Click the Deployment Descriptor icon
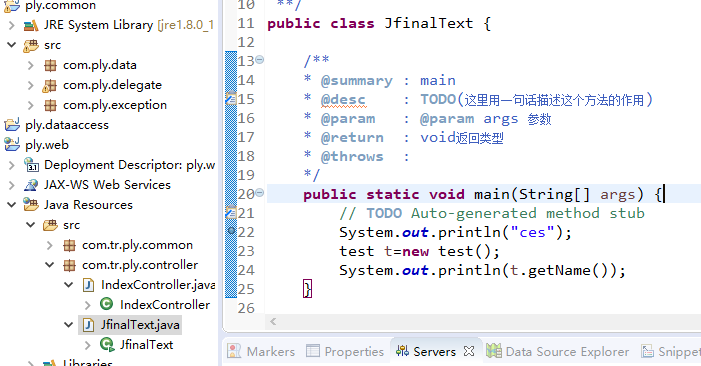 click(31, 165)
